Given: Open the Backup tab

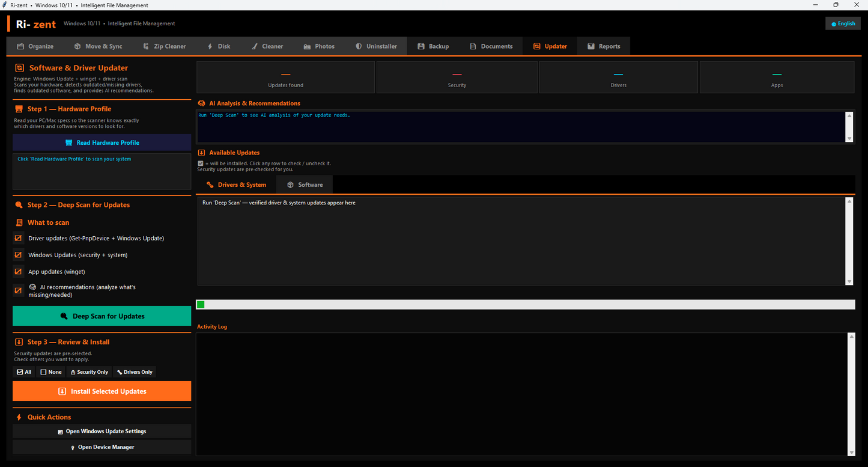Looking at the screenshot, I should pos(434,46).
